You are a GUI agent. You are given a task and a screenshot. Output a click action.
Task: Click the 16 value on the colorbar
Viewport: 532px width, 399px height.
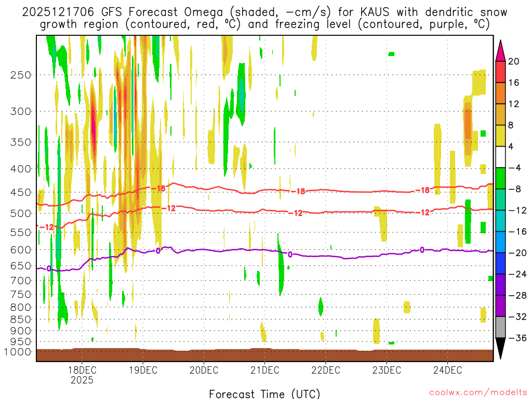pos(514,83)
